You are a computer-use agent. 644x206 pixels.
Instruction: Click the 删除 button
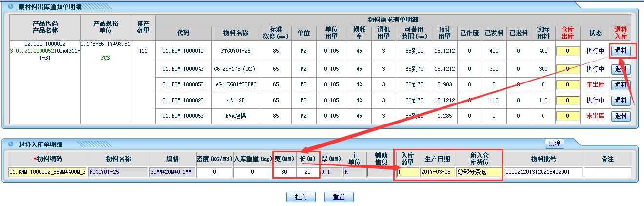pos(554,144)
